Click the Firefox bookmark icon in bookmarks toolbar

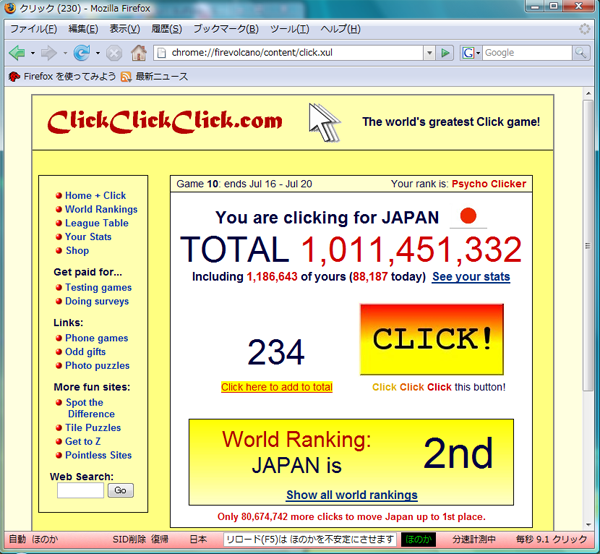15,77
